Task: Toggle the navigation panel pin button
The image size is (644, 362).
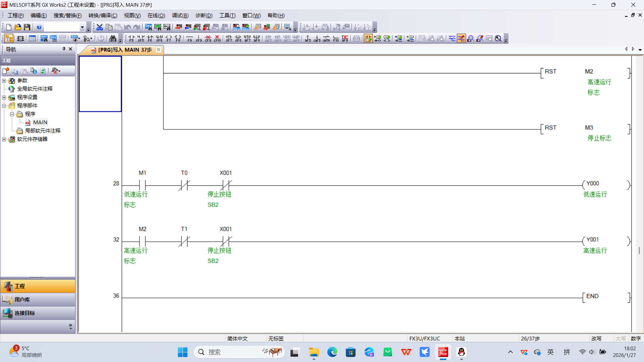Action: tap(64, 49)
